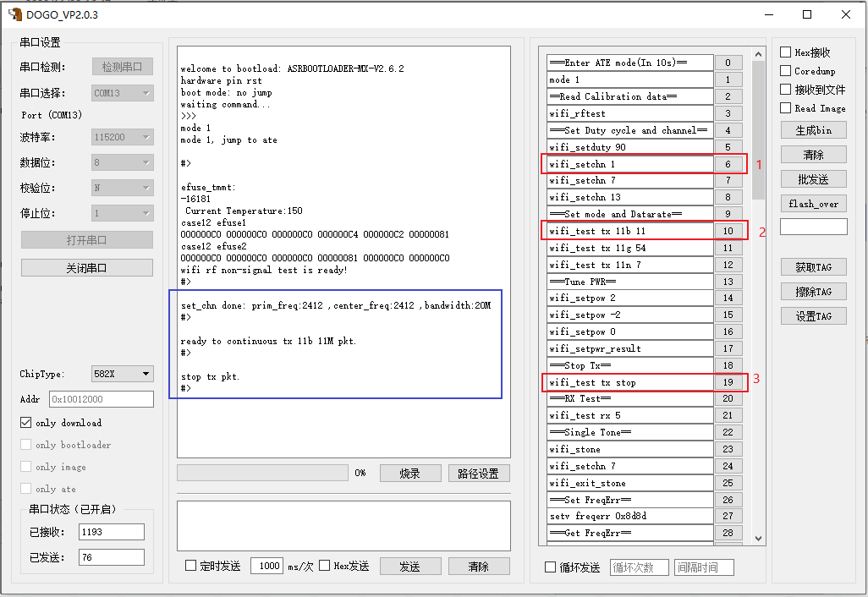868x597 pixels.
Task: Open the 停止位 dropdown showing 1
Action: point(123,213)
